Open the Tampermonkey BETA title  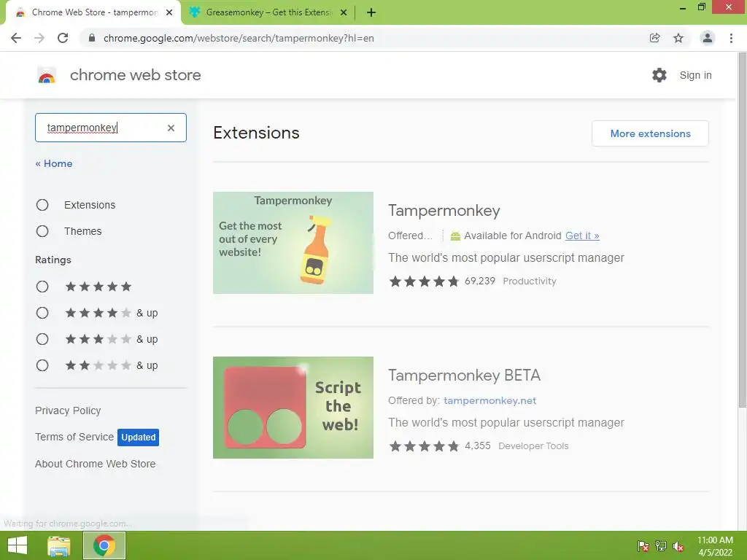coord(465,376)
